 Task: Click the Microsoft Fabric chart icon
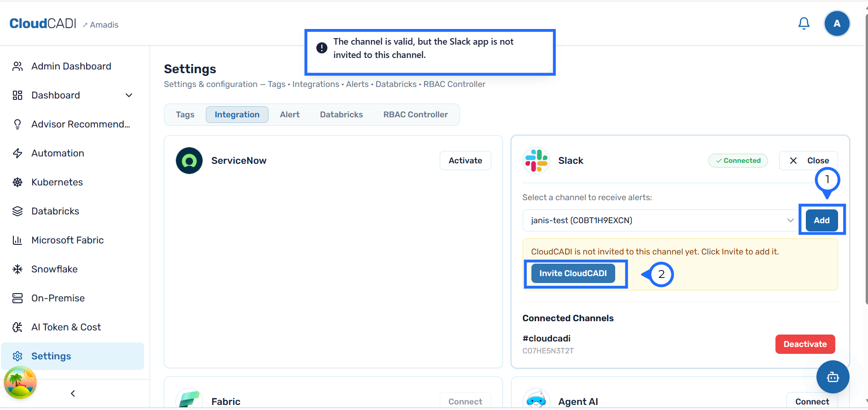[17, 240]
